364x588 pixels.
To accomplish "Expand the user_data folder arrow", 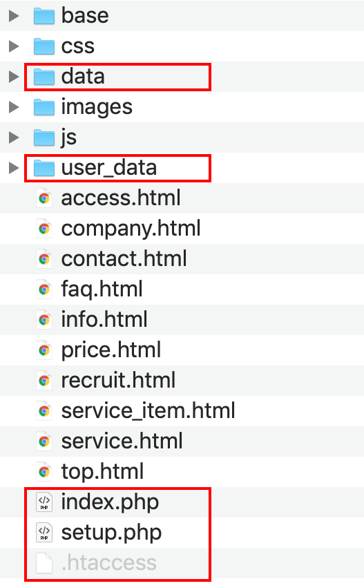I will pos(14,168).
